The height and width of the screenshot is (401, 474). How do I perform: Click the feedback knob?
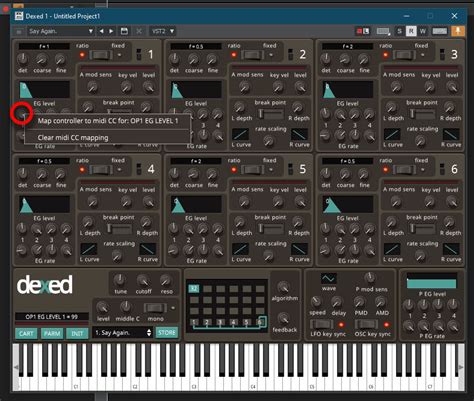coord(284,318)
